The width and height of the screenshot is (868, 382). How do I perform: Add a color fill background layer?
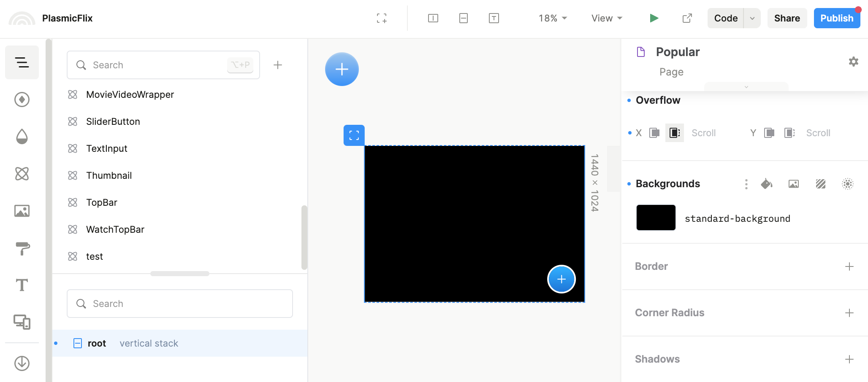767,184
